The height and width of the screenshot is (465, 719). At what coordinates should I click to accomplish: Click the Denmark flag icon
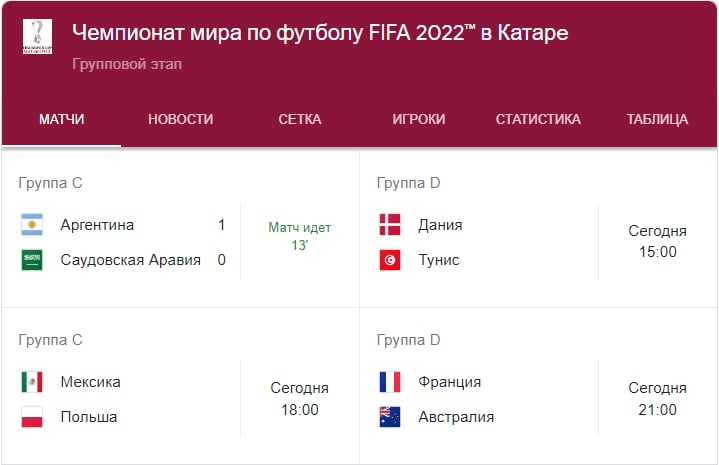(x=390, y=225)
